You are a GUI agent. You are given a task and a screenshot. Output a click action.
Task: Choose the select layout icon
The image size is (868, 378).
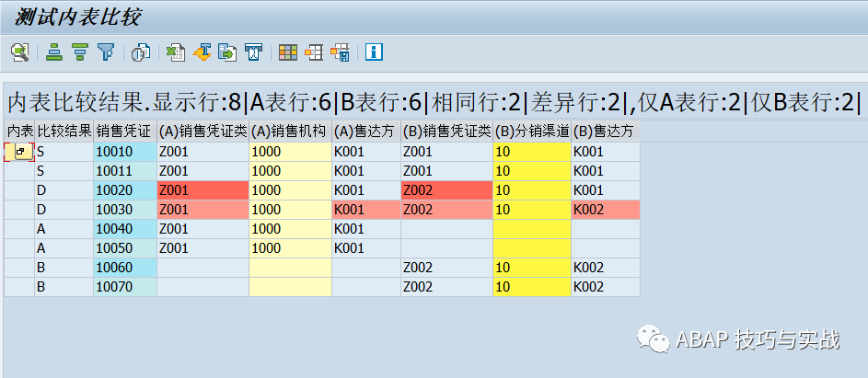coord(314,52)
